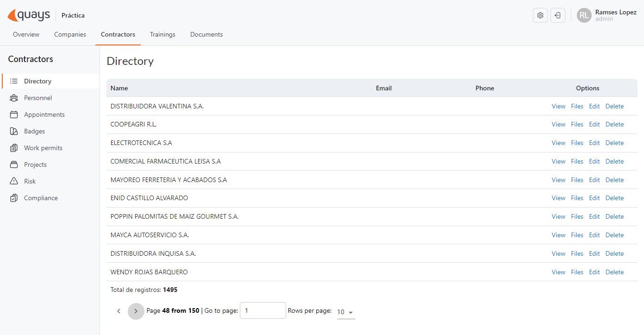Select the Appointments calendar icon

coord(14,114)
